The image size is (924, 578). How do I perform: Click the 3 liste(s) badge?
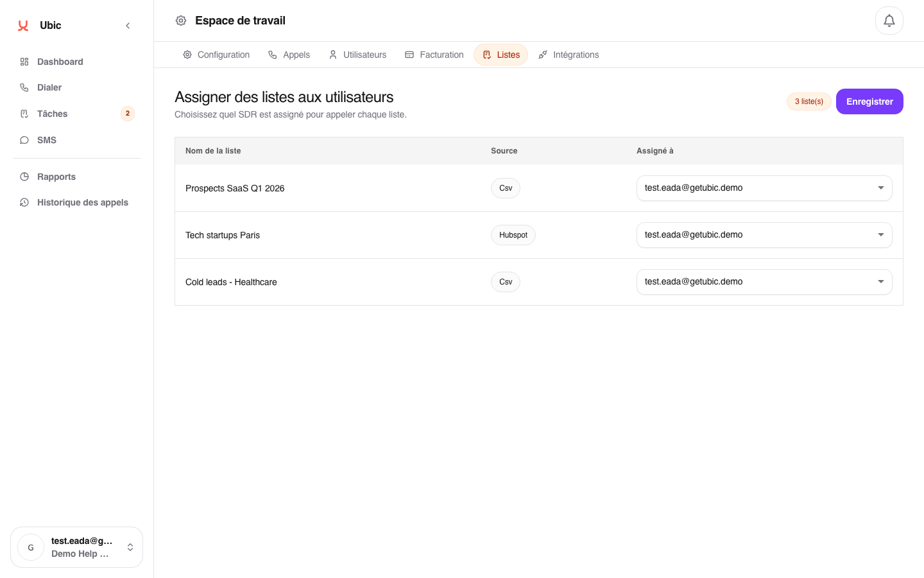point(809,101)
